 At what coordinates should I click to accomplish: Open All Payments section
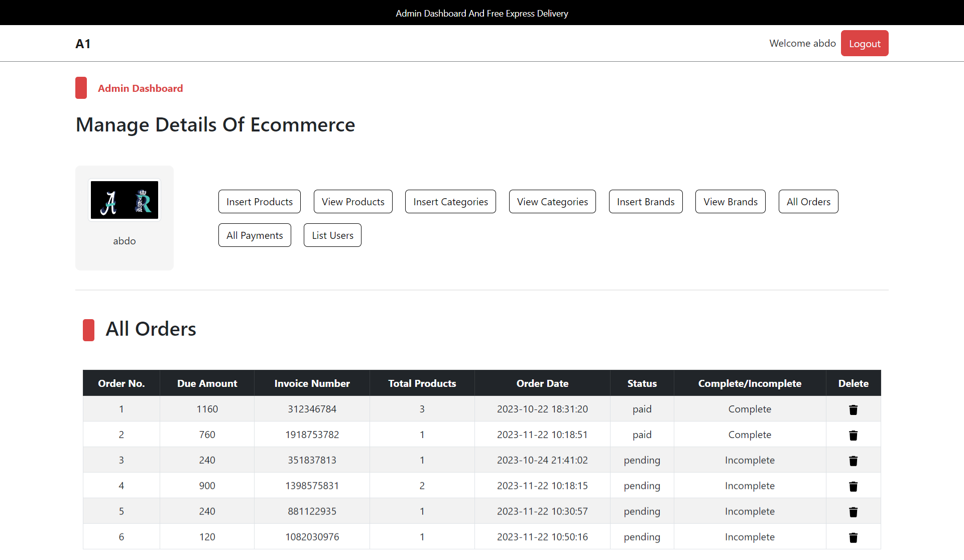click(x=255, y=235)
